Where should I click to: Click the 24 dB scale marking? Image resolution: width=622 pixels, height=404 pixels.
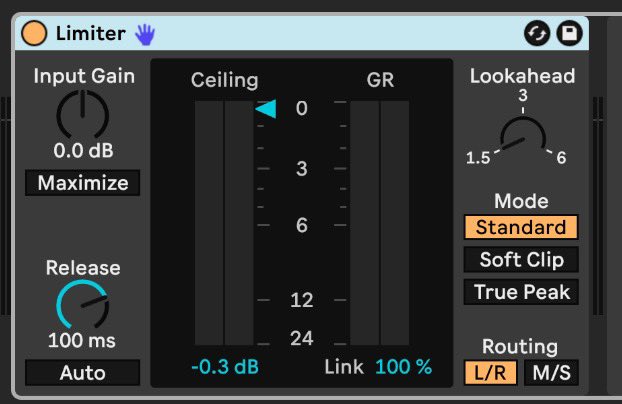(x=301, y=339)
